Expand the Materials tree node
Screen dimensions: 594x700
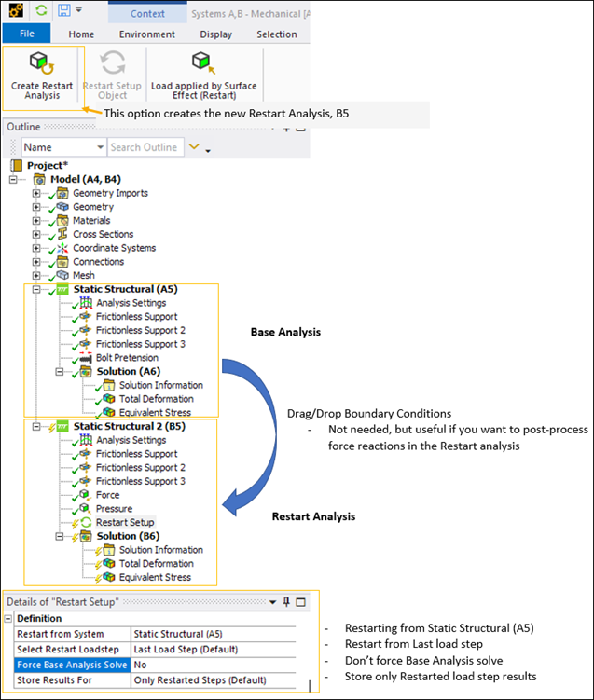click(36, 221)
